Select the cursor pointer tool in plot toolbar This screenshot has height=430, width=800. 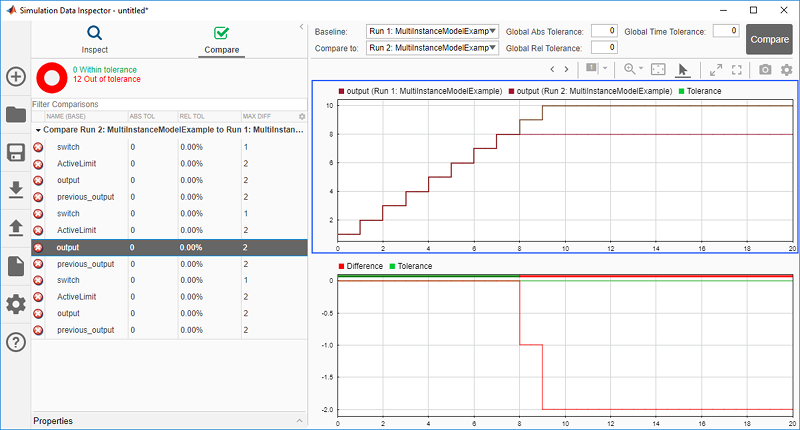click(x=683, y=70)
